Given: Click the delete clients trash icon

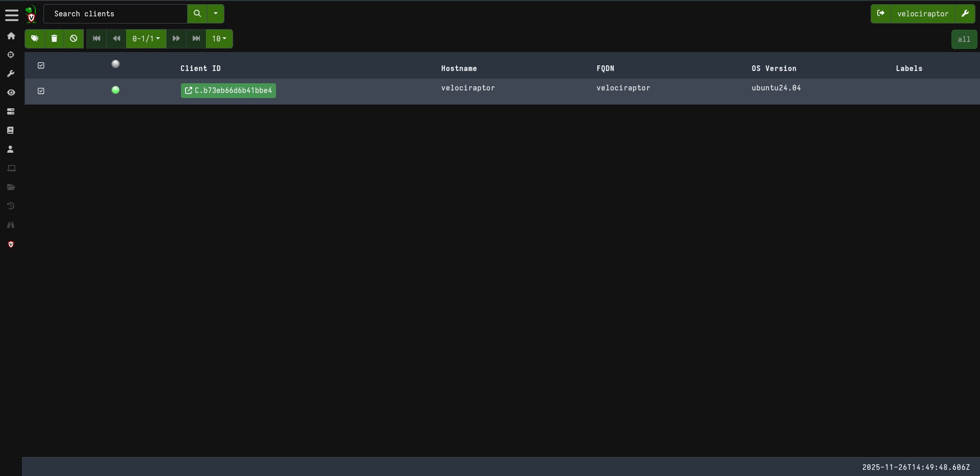Looking at the screenshot, I should click(54, 39).
